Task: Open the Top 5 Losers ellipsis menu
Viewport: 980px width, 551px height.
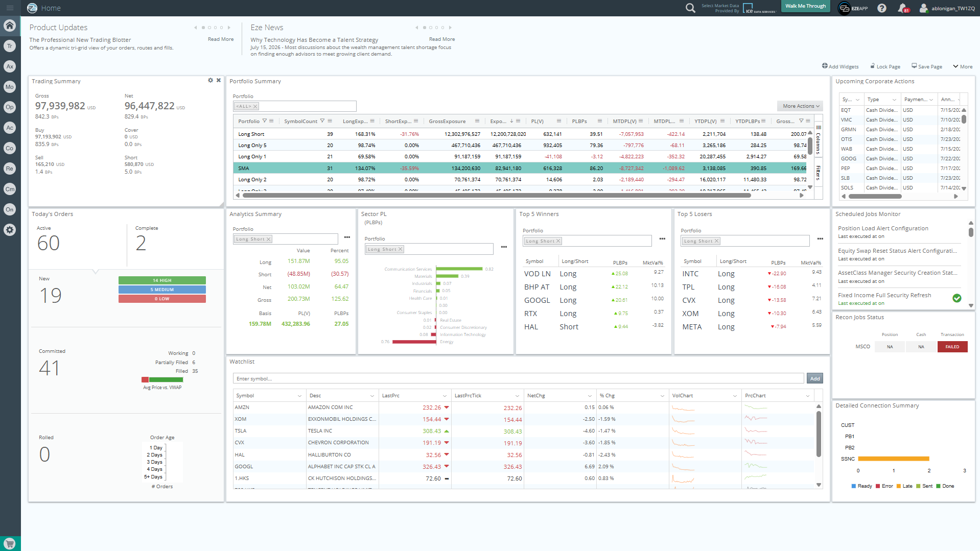Action: point(820,239)
